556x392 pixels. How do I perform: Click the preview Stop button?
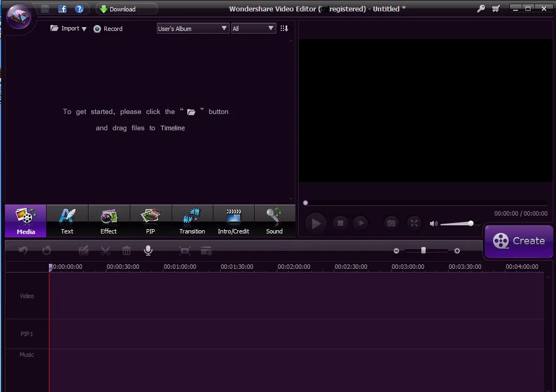tap(340, 223)
